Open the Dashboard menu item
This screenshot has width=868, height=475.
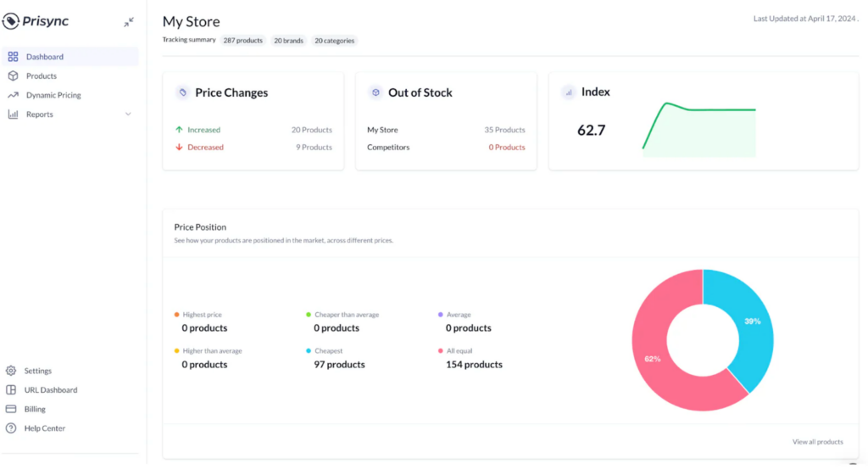click(x=70, y=57)
